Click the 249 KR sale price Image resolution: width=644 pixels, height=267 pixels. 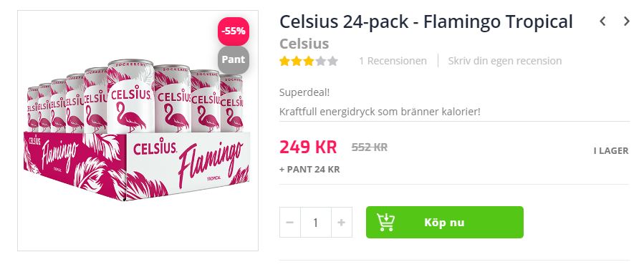click(308, 147)
